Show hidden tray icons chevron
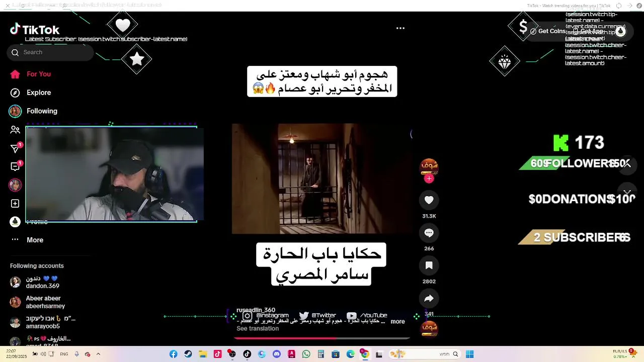Image resolution: width=644 pixels, height=362 pixels. (98, 354)
